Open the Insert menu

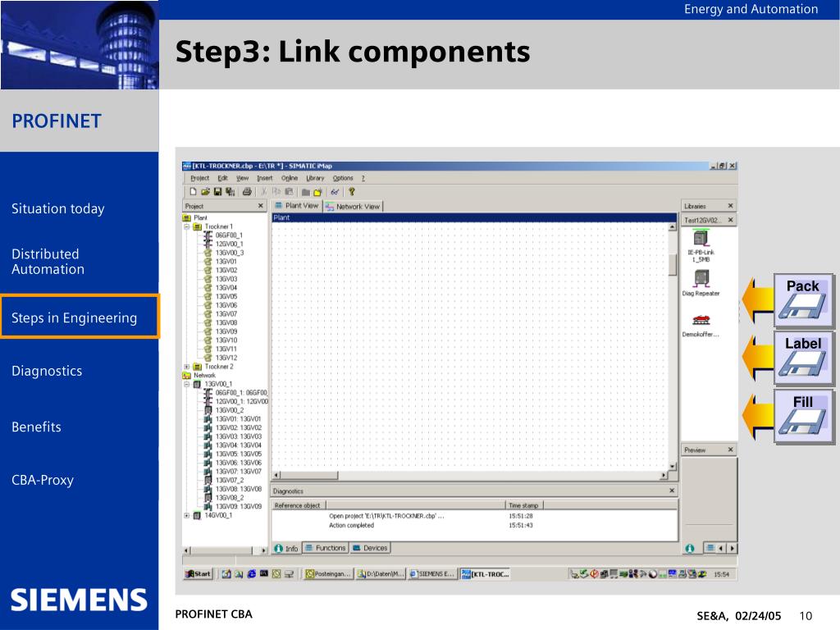pos(265,178)
